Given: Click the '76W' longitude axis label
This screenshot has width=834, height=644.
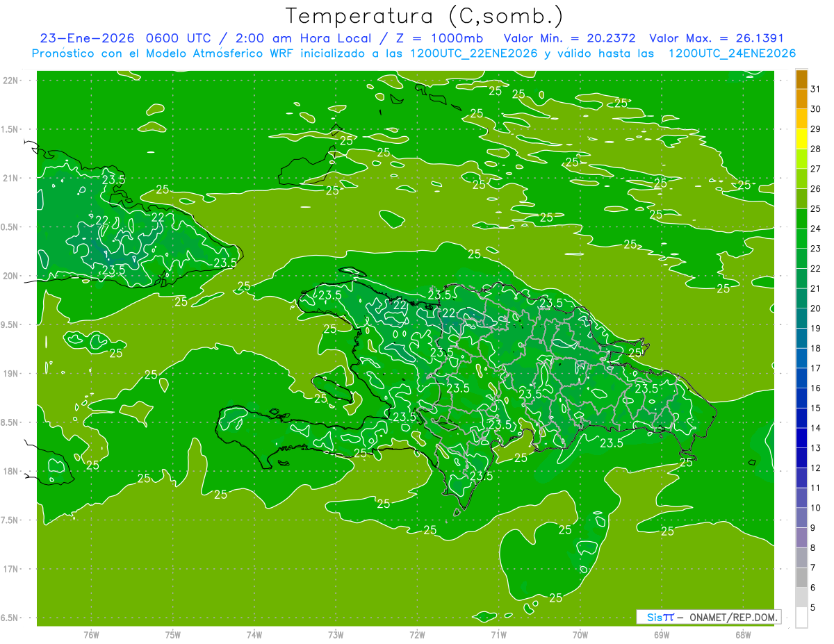Looking at the screenshot, I should click(91, 635).
